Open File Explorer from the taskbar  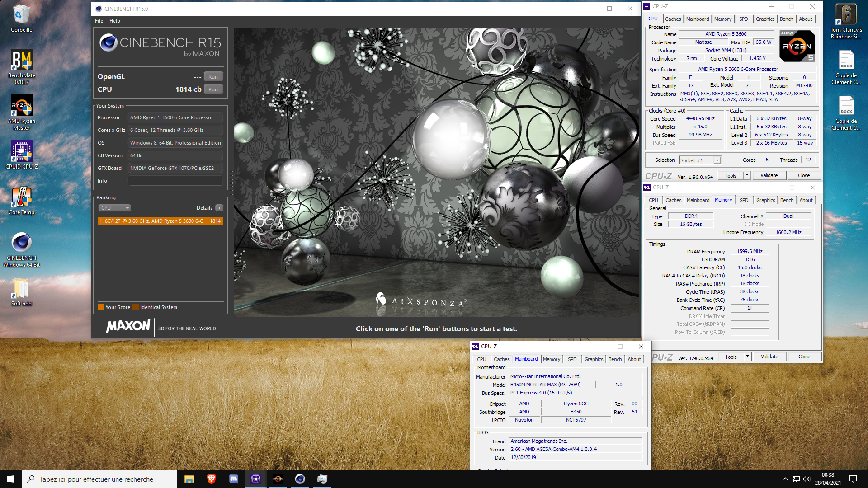(189, 479)
